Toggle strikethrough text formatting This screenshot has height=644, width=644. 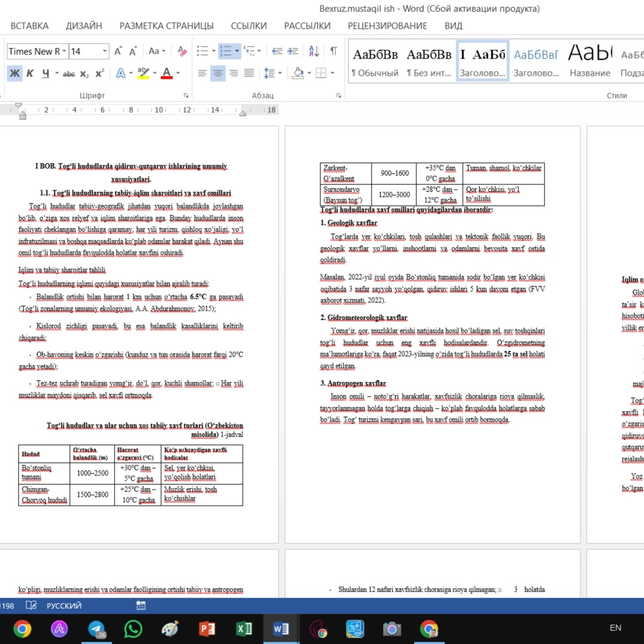[69, 73]
